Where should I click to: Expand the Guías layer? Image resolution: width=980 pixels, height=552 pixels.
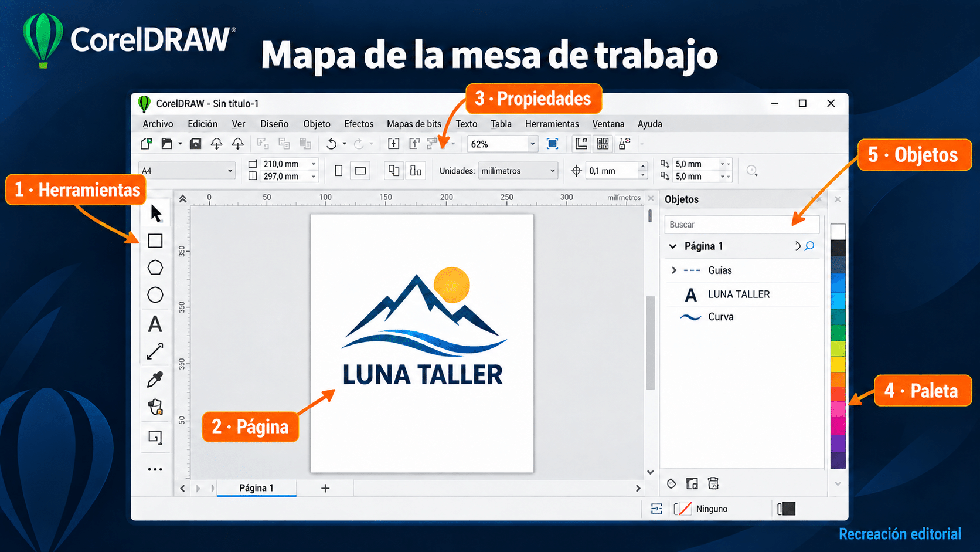tap(674, 270)
